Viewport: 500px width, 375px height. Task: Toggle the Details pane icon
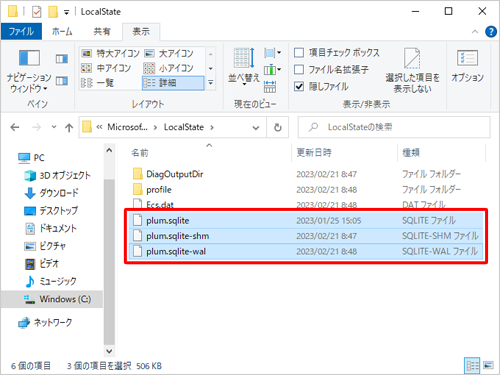click(x=62, y=81)
